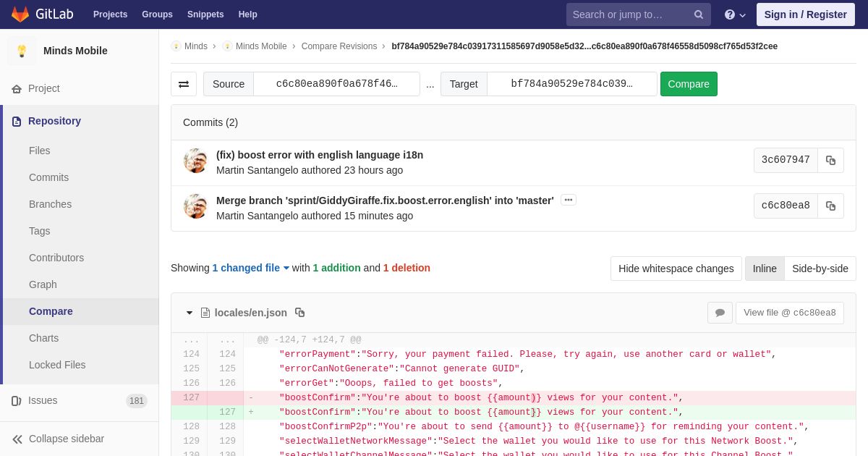Viewport: 868px width, 456px height.
Task: Open Snippets in top navigation
Action: 205,14
